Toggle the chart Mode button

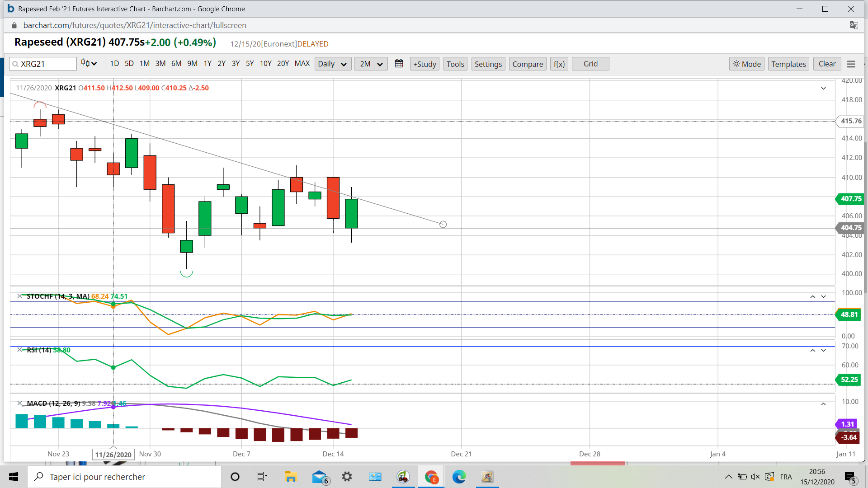point(746,64)
